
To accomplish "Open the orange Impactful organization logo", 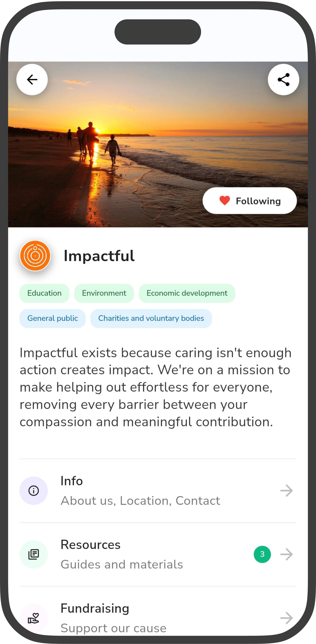I will 35,256.
